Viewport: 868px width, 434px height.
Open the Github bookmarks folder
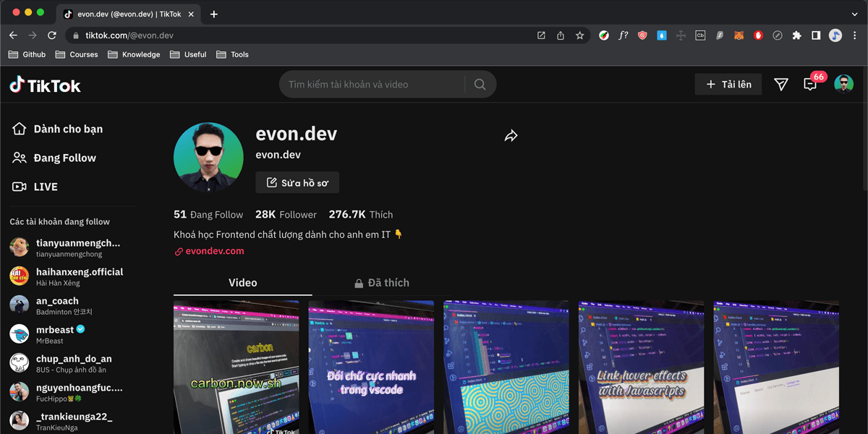[x=27, y=54]
